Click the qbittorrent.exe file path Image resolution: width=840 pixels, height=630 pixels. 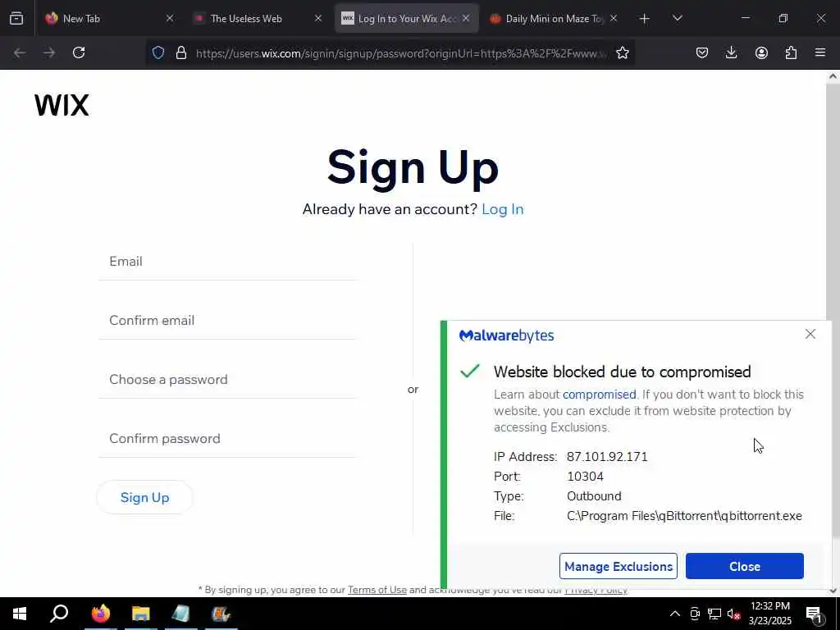click(x=684, y=516)
